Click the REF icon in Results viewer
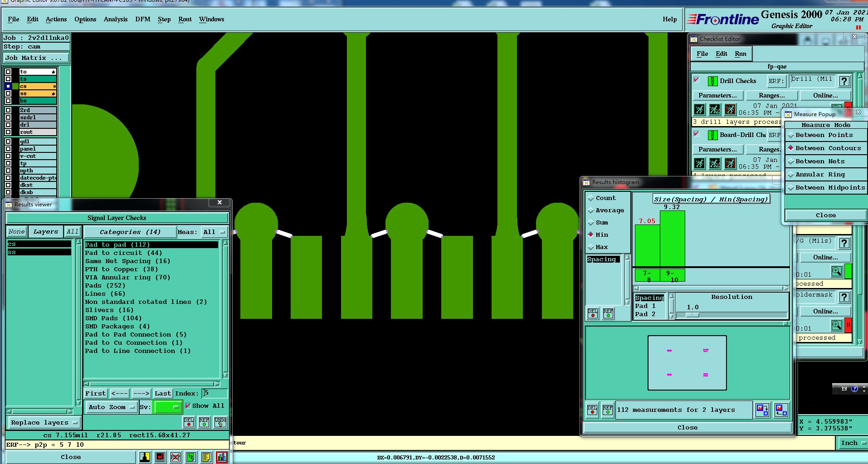Viewport: 868px width, 464px height. pos(204,422)
